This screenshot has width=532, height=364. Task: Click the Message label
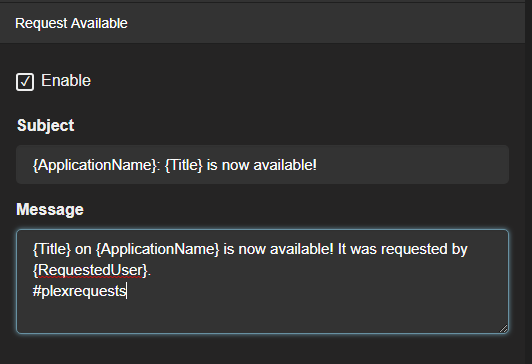pyautogui.click(x=50, y=209)
